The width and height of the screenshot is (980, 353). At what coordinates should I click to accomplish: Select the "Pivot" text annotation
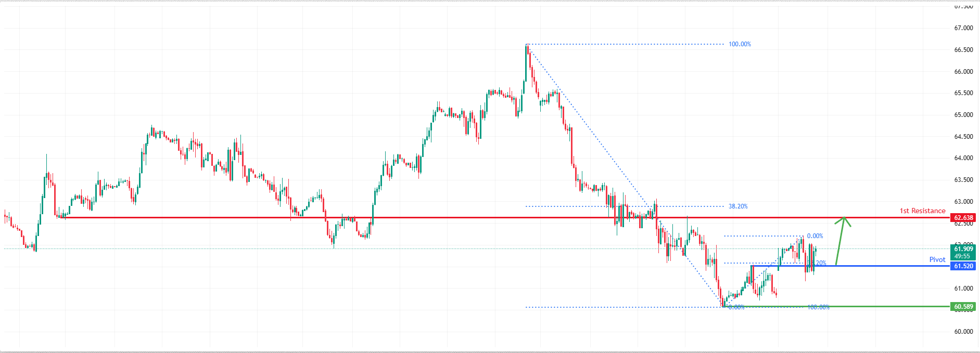coord(937,259)
